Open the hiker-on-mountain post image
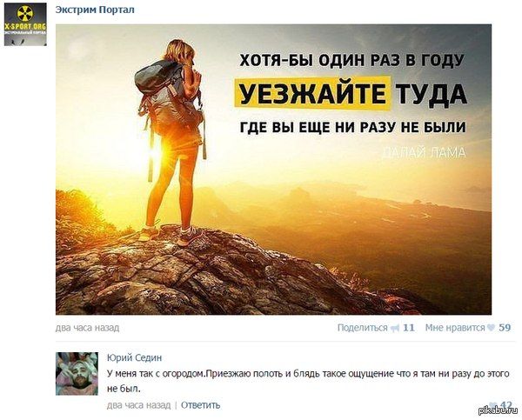This screenshot has height=420, width=522. point(273,170)
